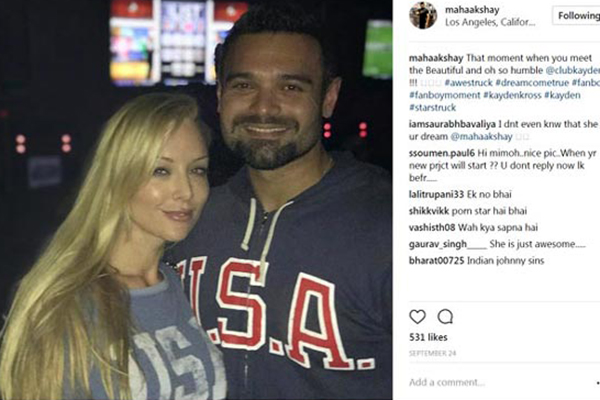
Task: Visit the @clubkayden mention
Action: 572,70
